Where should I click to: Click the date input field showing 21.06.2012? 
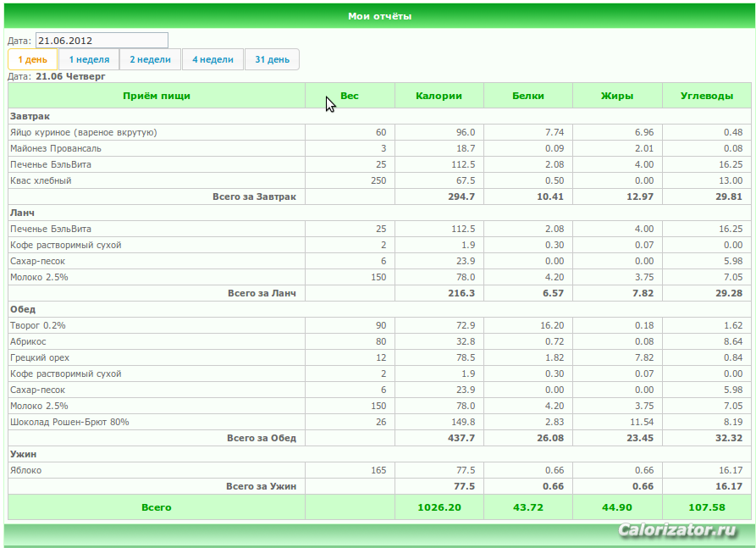(x=102, y=41)
